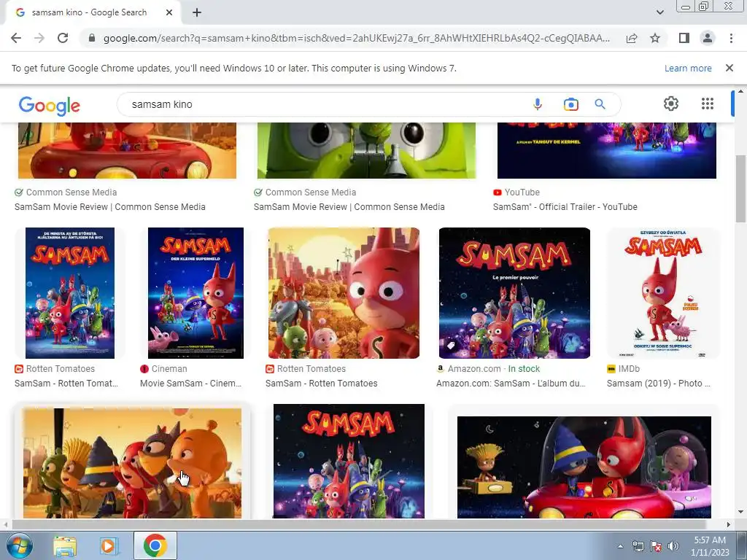
Task: Open first SamSam Movie Review Common Sense link
Action: click(x=110, y=206)
